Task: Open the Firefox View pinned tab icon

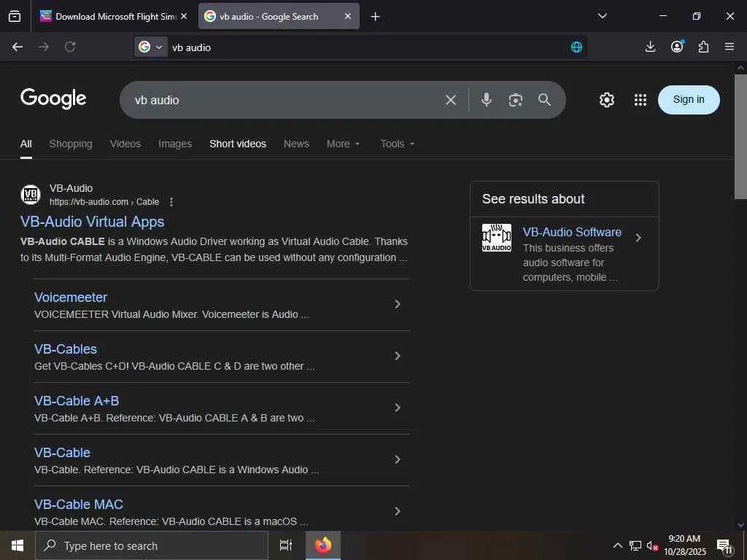Action: [15, 16]
